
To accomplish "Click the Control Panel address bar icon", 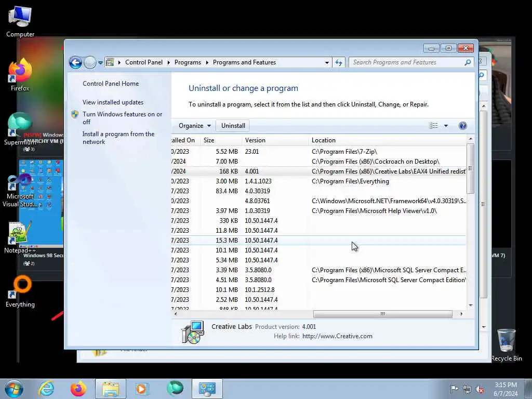I will pos(110,62).
